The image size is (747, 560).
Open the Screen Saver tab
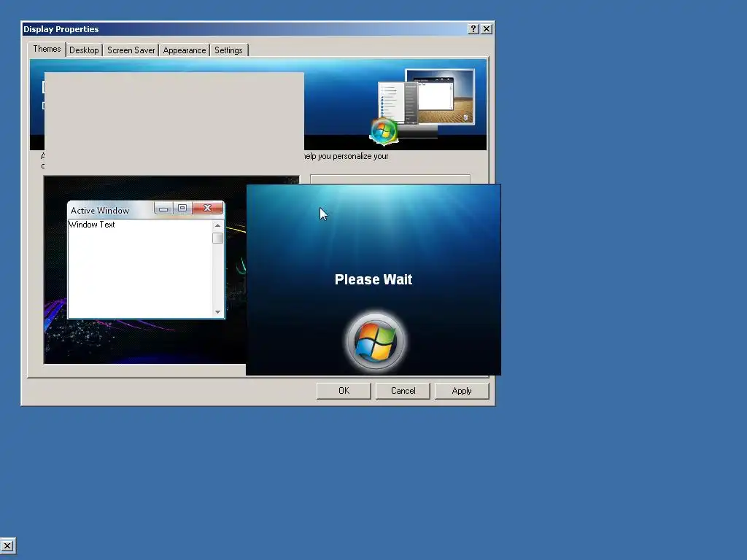click(x=131, y=50)
